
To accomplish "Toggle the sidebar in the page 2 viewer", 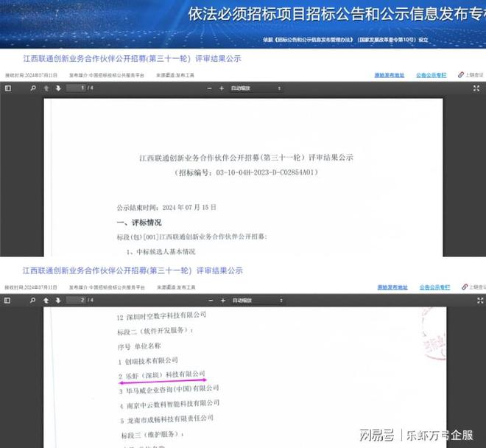I will pyautogui.click(x=7, y=301).
